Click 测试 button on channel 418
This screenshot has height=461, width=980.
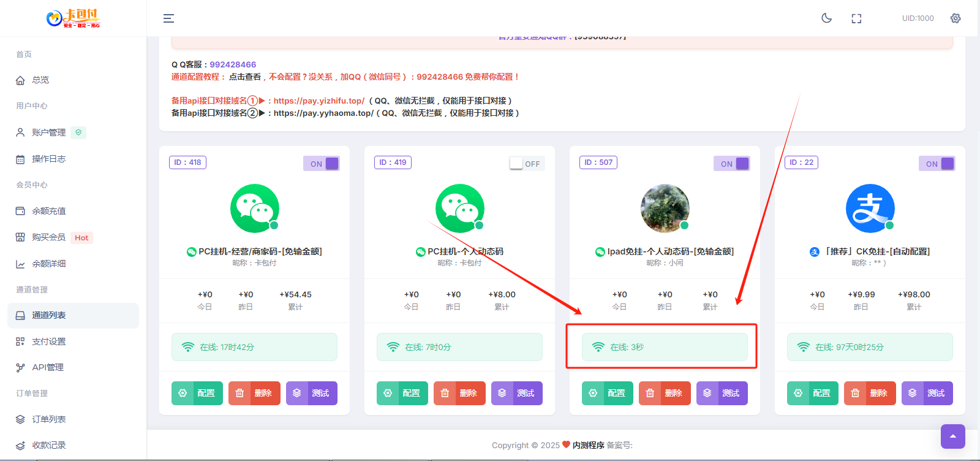pos(312,393)
